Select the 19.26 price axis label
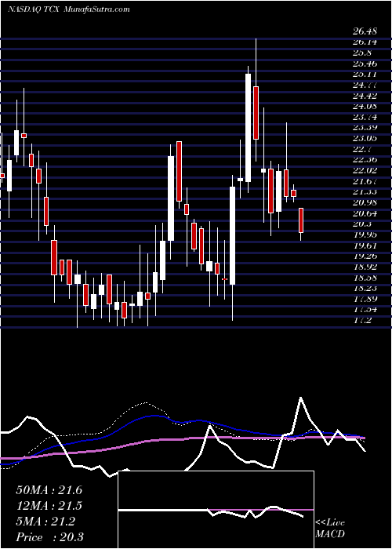The width and height of the screenshot is (392, 549). tap(365, 256)
